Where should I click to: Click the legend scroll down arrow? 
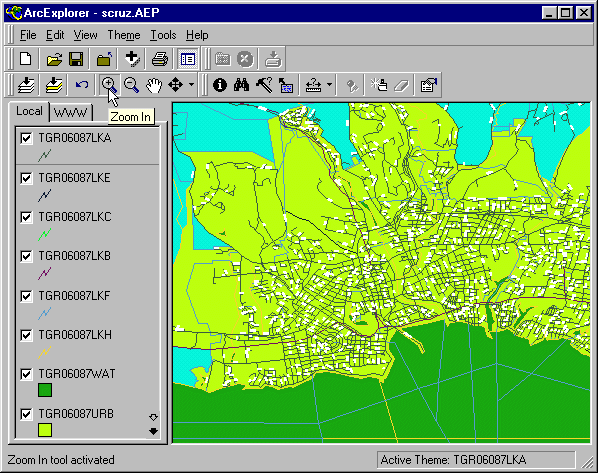tap(153, 431)
